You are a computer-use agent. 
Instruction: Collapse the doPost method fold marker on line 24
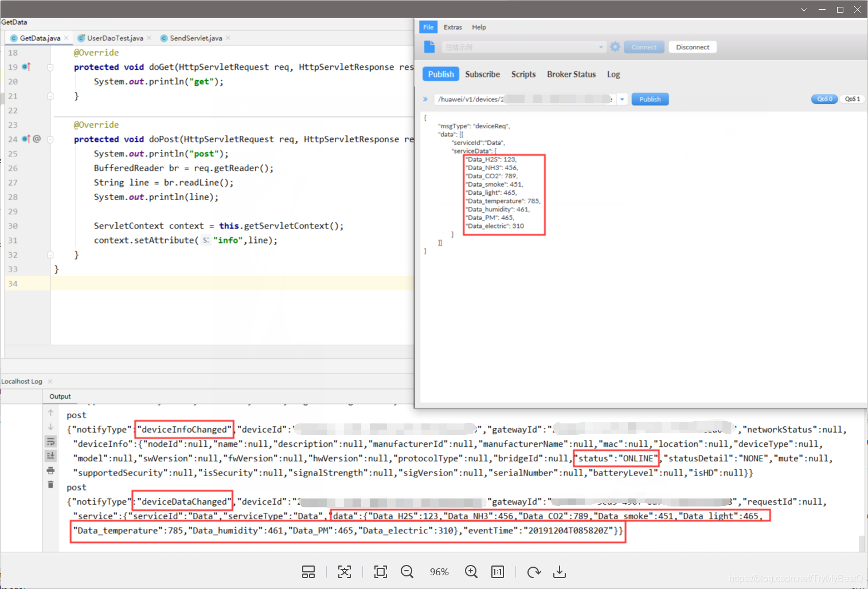click(50, 139)
